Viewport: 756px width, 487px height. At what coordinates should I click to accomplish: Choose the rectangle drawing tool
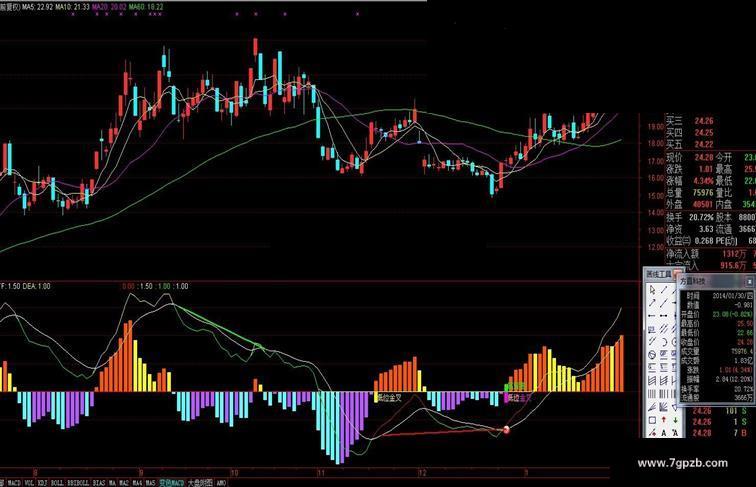(x=652, y=420)
